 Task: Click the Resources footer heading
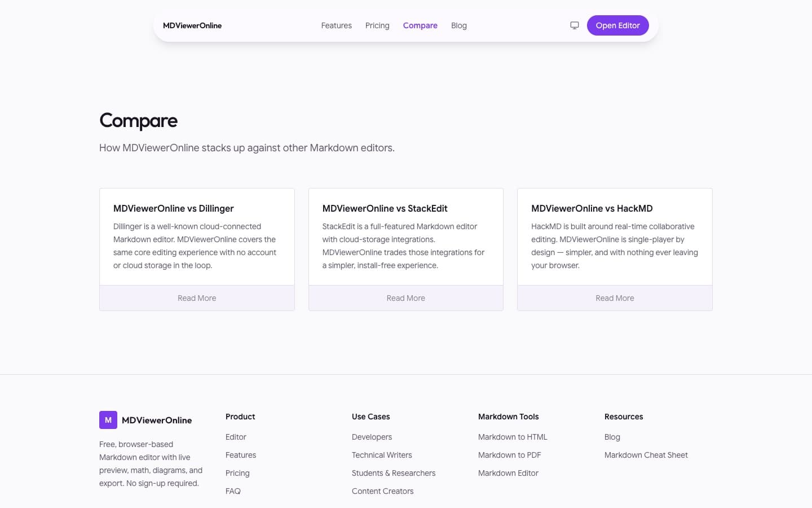click(x=624, y=417)
